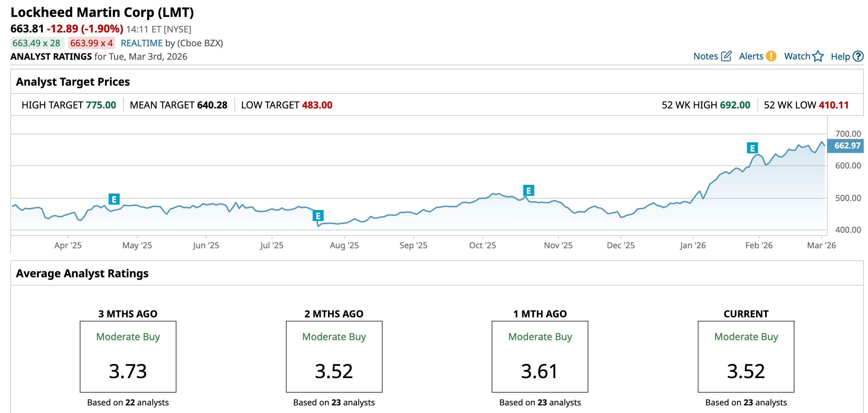Click the Help link text
Viewport: 868px width, 413px height.
tap(840, 57)
